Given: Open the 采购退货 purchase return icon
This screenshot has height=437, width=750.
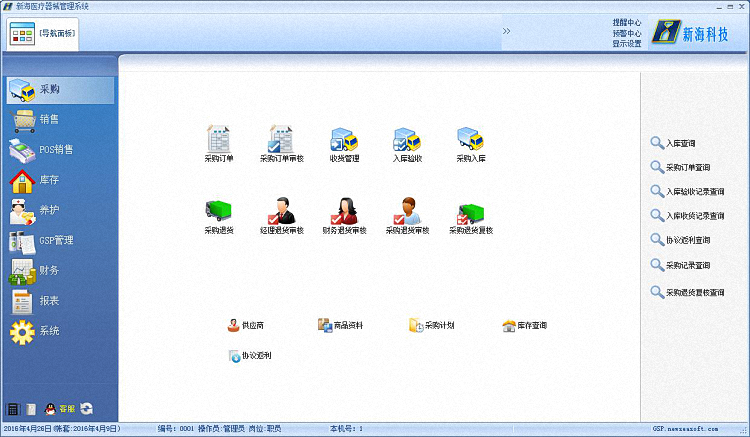Looking at the screenshot, I should pos(219,215).
